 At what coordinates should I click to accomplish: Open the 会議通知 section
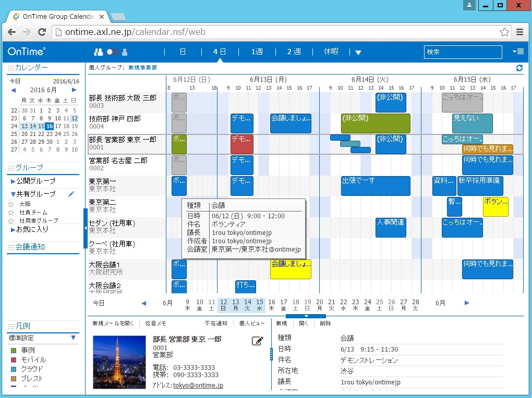(x=30, y=247)
